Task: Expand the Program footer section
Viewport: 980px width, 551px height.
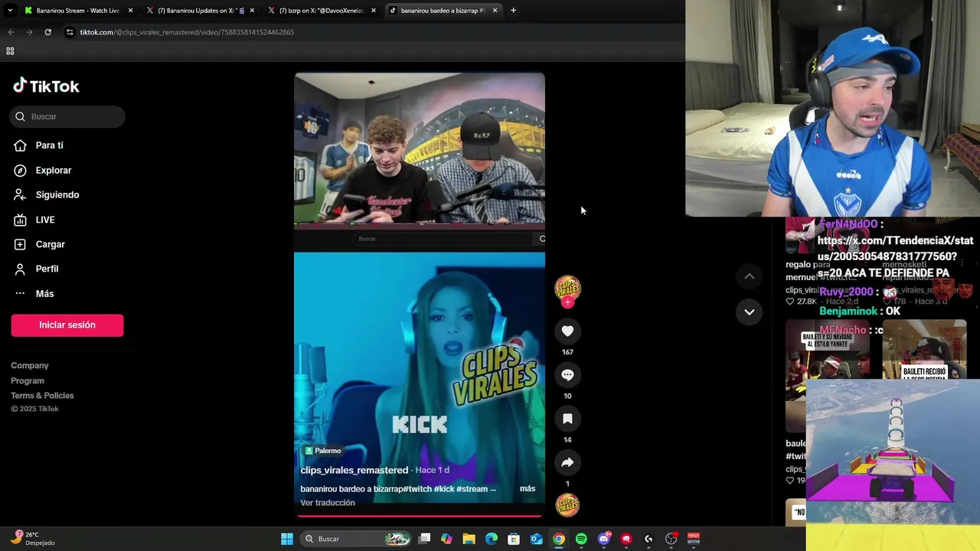Action: 28,380
